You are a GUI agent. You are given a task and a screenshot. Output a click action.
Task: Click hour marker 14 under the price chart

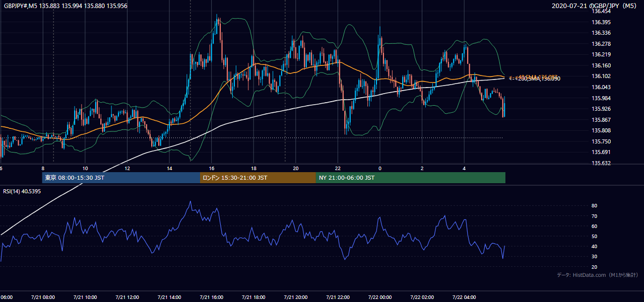[169, 168]
